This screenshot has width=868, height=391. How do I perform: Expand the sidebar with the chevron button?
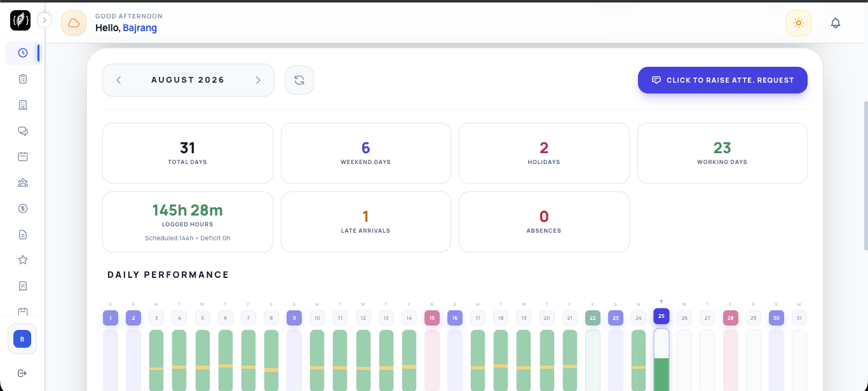click(x=44, y=20)
